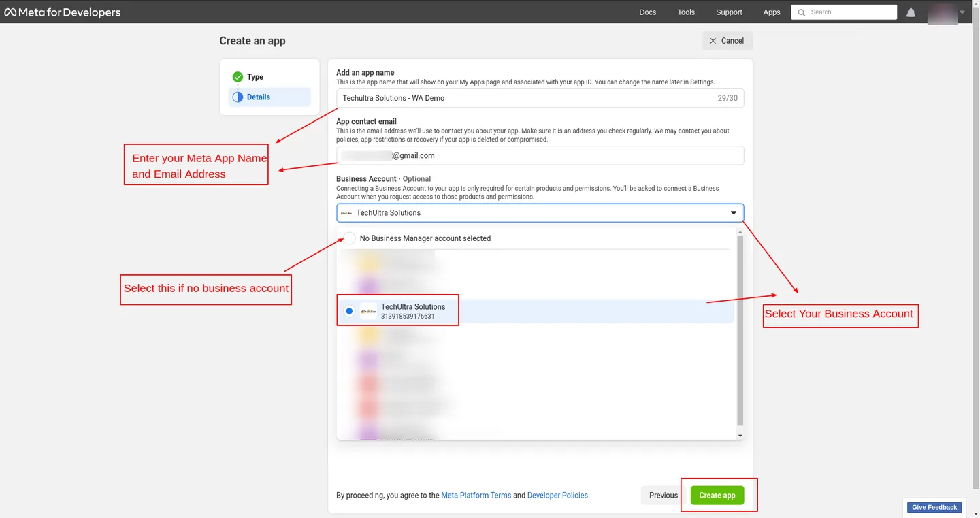
Task: Click the TechUltra logo in the selected combo box
Action: pyautogui.click(x=346, y=213)
